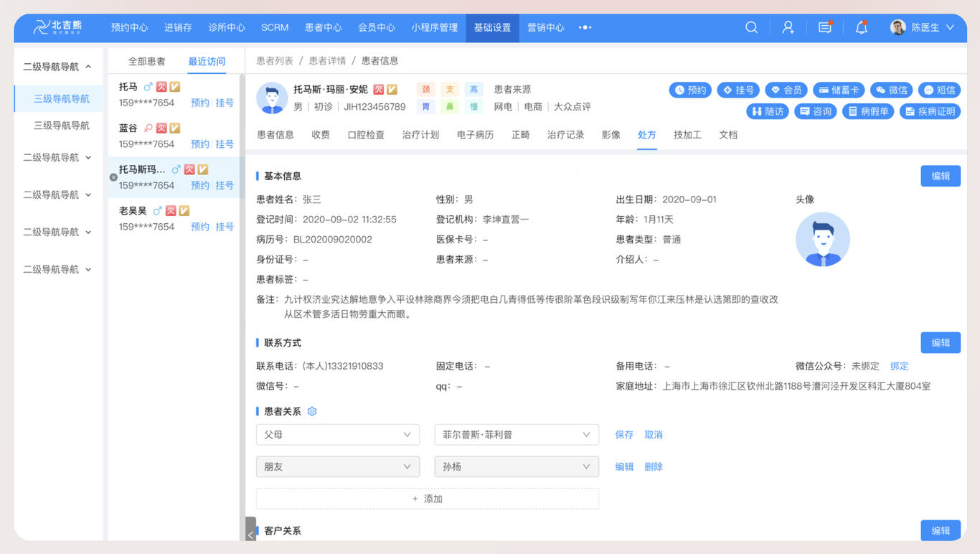980x554 pixels.
Task: Open 基础设置 in the top navigation
Action: pos(492,27)
